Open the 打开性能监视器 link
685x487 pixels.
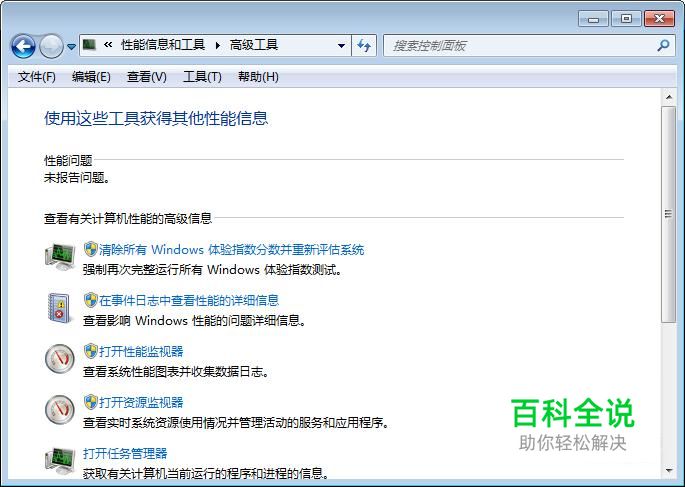coord(141,351)
